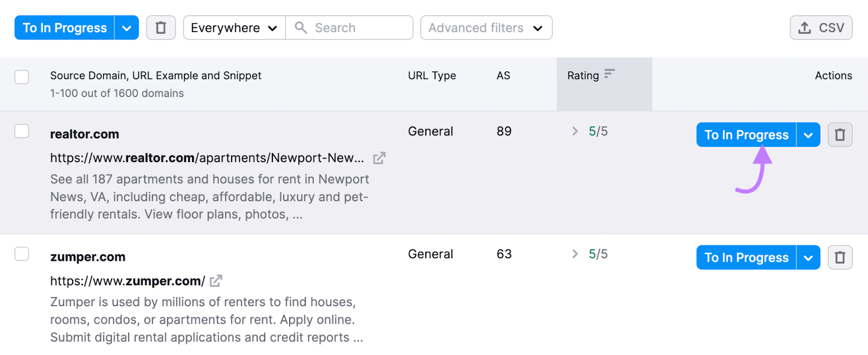868x355 pixels.
Task: Expand the Advanced filters dropdown
Action: pos(486,28)
